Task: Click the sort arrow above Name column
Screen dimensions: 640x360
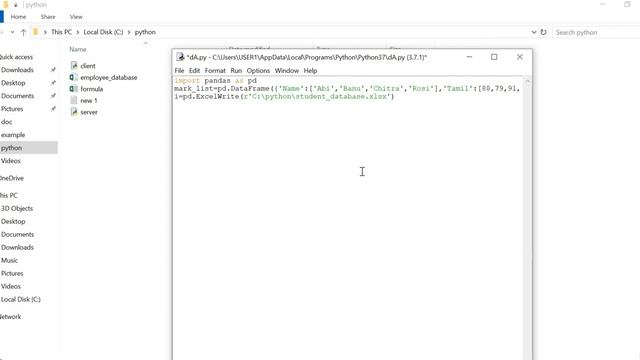Action: (146, 42)
